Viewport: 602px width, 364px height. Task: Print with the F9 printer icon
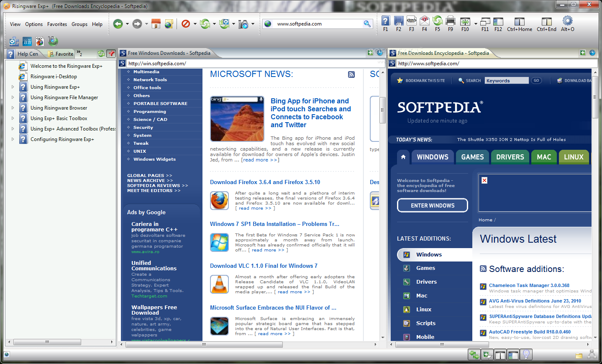(x=451, y=21)
